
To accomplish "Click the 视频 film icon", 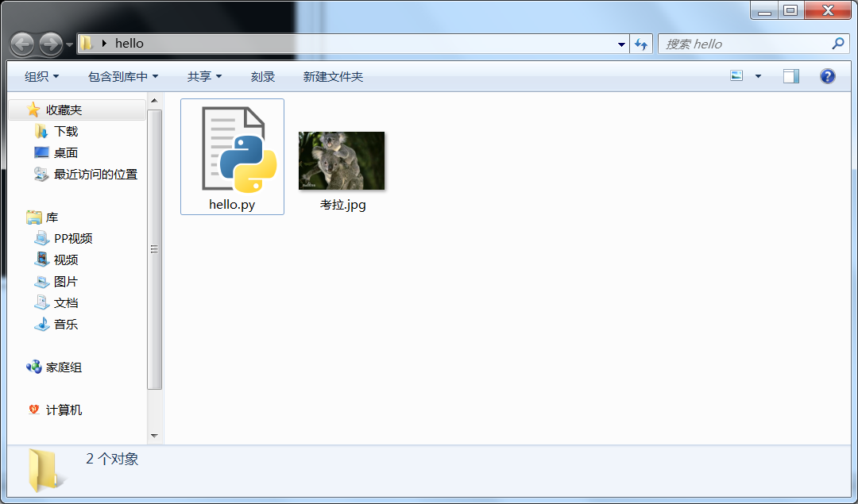I will point(41,260).
